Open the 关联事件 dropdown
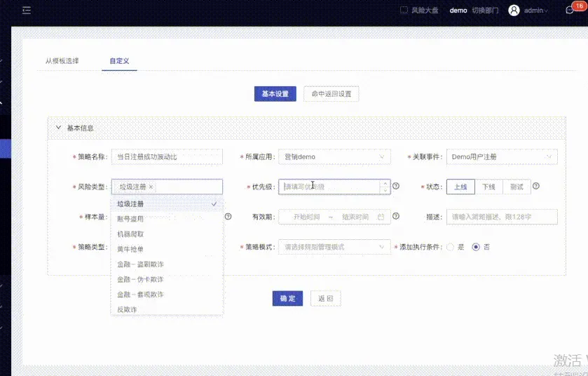Screen dimensions: 588x376 tap(502, 157)
